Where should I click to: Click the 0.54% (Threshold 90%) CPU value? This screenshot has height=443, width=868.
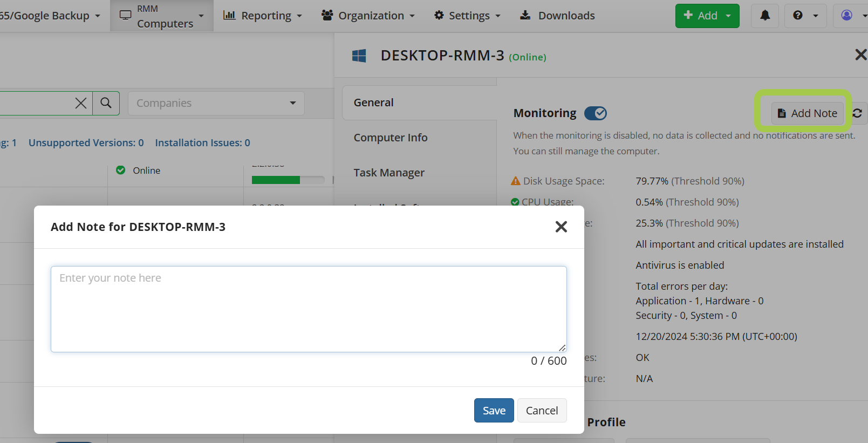pos(687,202)
